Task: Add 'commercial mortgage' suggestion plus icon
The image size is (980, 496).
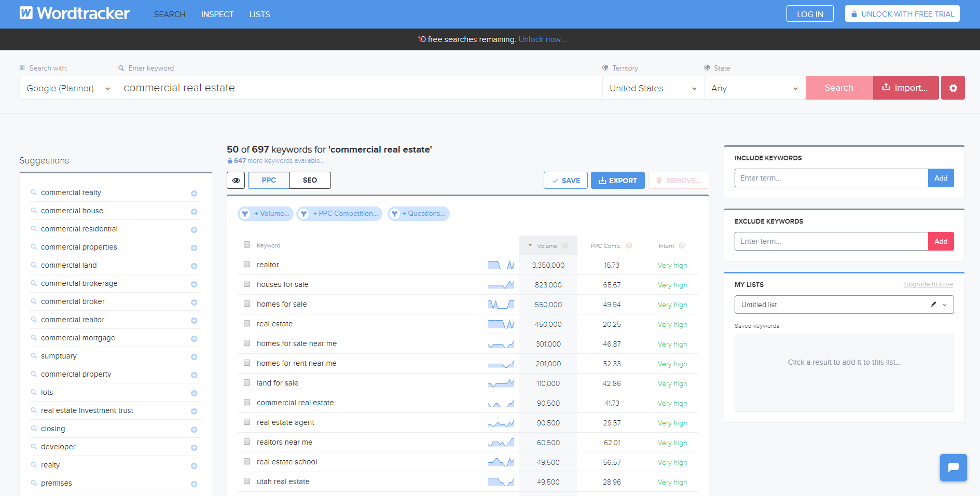Action: [194, 339]
